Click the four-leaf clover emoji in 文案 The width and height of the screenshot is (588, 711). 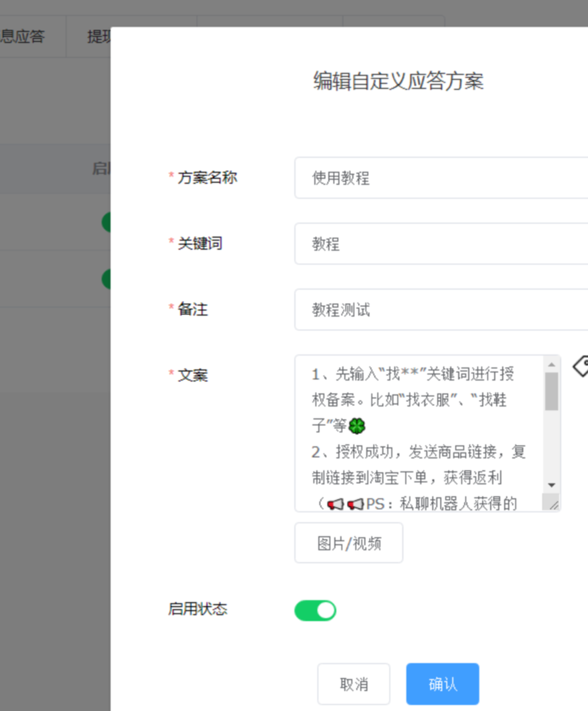click(x=357, y=426)
